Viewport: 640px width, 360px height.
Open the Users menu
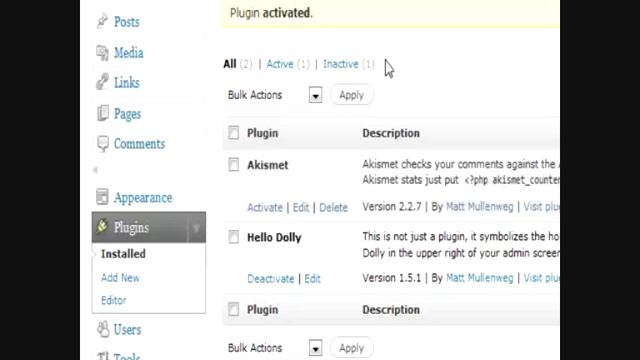tap(127, 329)
